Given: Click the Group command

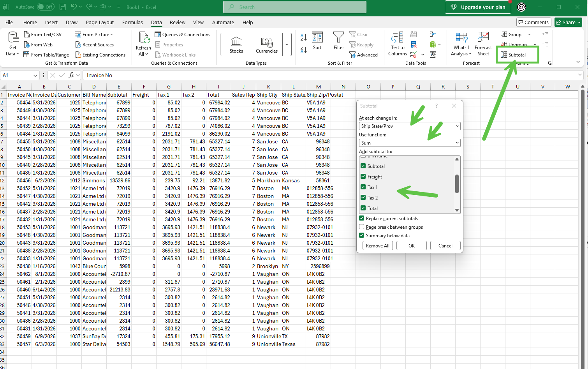Looking at the screenshot, I should [511, 35].
